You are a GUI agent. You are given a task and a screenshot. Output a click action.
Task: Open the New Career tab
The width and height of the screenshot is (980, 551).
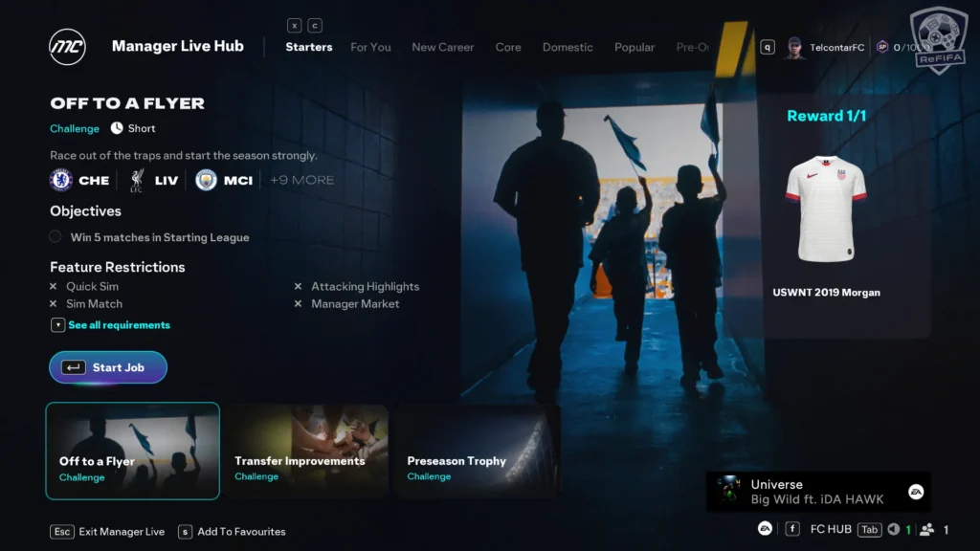coord(442,47)
